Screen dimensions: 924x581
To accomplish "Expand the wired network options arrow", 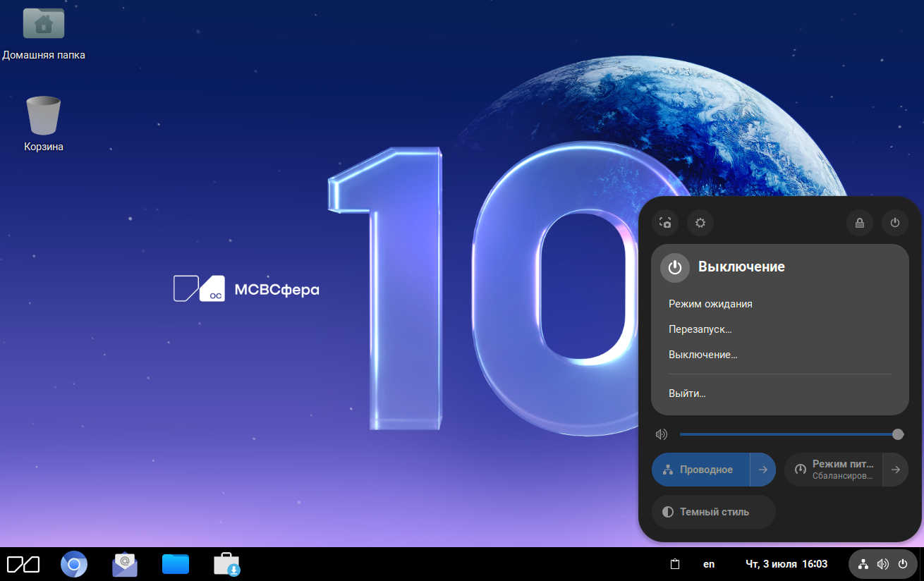I will click(x=762, y=470).
